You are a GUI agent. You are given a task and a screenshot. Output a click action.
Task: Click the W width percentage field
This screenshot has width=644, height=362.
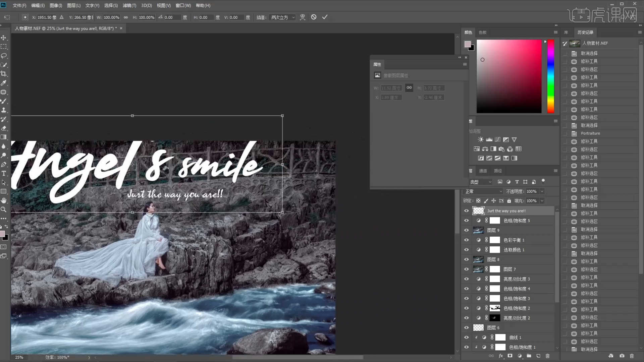111,17
